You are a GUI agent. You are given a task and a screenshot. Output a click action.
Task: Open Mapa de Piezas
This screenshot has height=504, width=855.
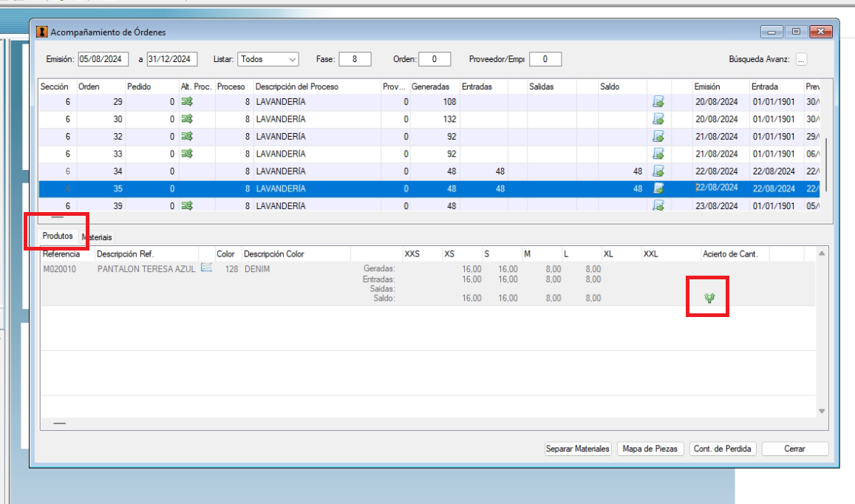coord(650,449)
